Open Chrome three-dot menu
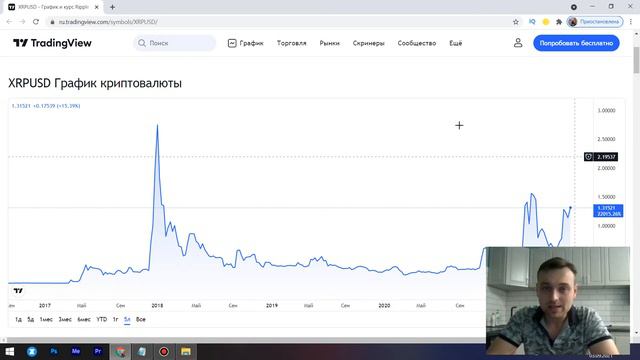 (631, 22)
